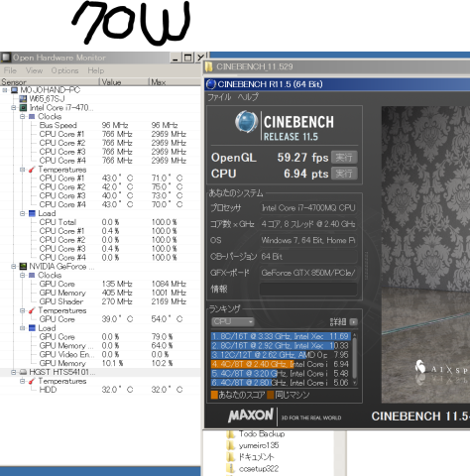470x476 pixels.
Task: Open the ファイル menu in Cinebench
Action: pyautogui.click(x=219, y=97)
